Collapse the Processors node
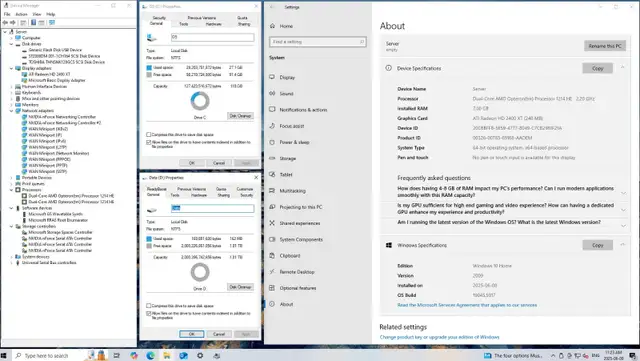This screenshot has height=361, width=640. click(11, 189)
